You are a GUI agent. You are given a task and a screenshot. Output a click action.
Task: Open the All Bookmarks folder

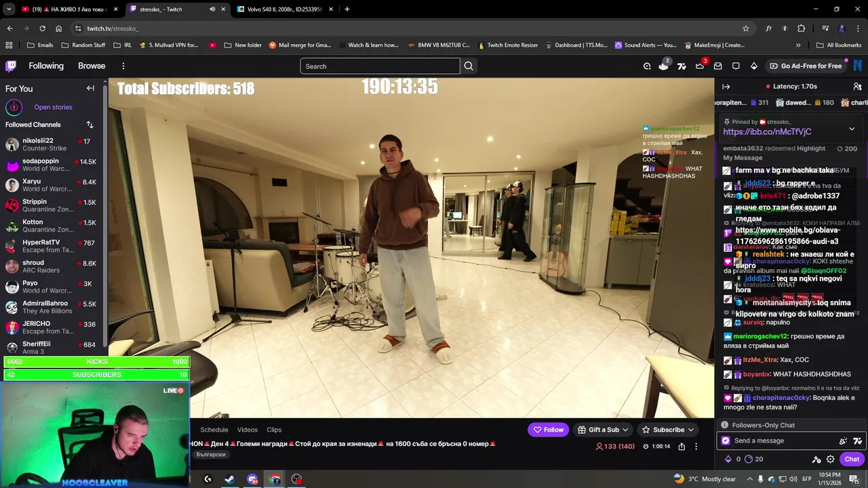(x=839, y=45)
